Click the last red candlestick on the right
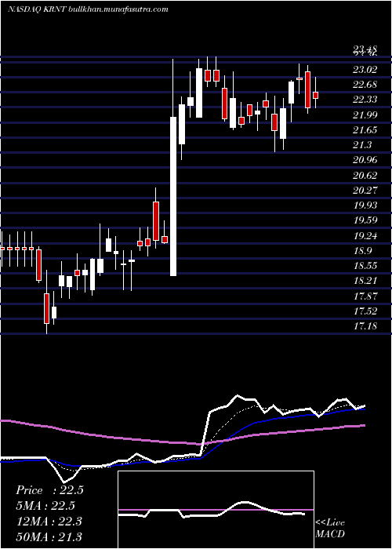Image resolution: width=392 pixels, height=549 pixels. click(315, 95)
